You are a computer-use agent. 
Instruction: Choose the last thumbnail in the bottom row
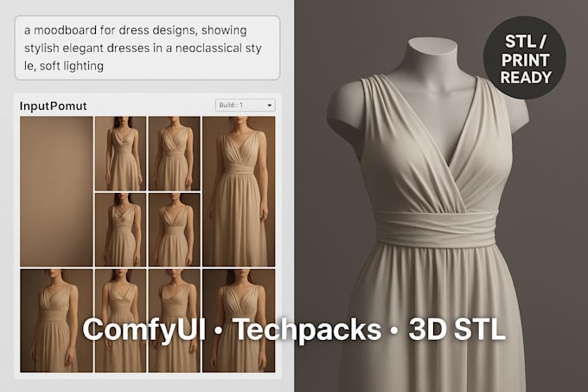click(x=239, y=321)
